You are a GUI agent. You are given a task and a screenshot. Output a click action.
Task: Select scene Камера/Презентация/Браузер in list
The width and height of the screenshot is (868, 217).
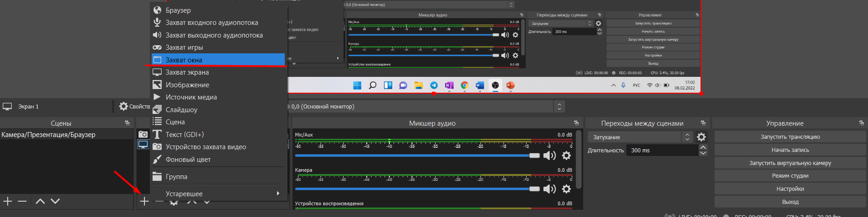coord(48,135)
